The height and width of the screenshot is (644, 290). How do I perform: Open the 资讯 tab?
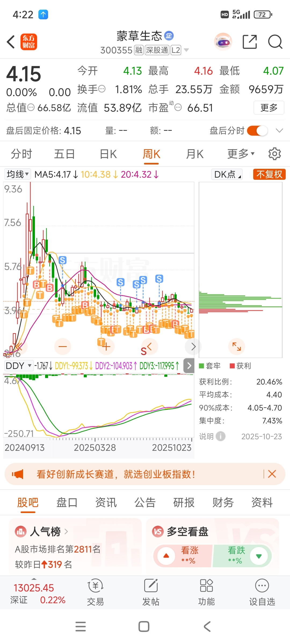pos(106,502)
